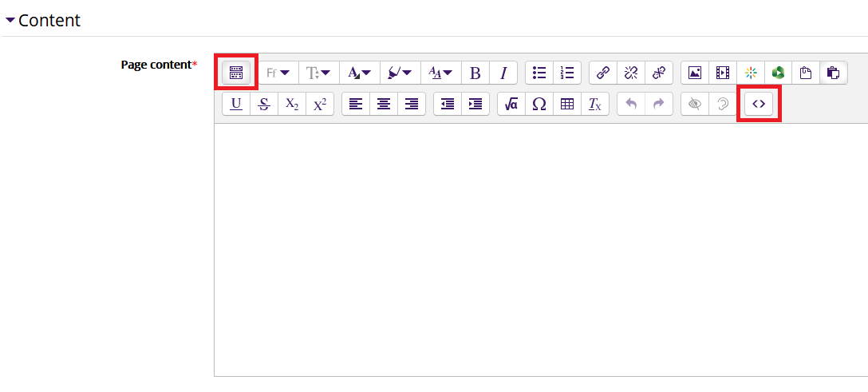This screenshot has width=868, height=392.
Task: Redo the last action
Action: [659, 104]
